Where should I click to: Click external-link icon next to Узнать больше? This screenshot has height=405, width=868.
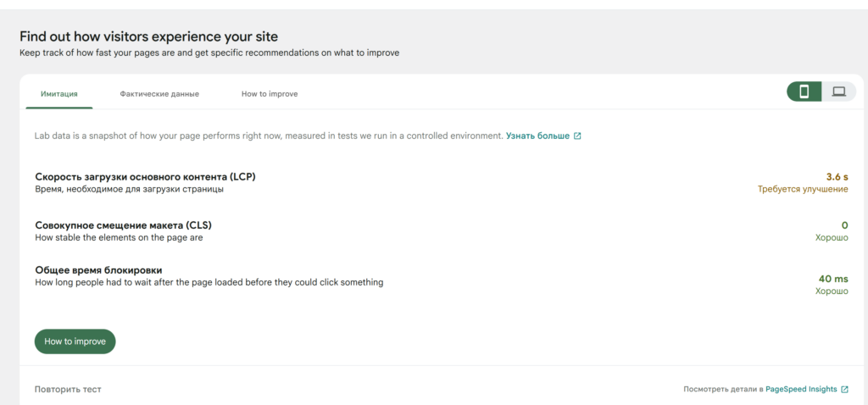point(577,136)
